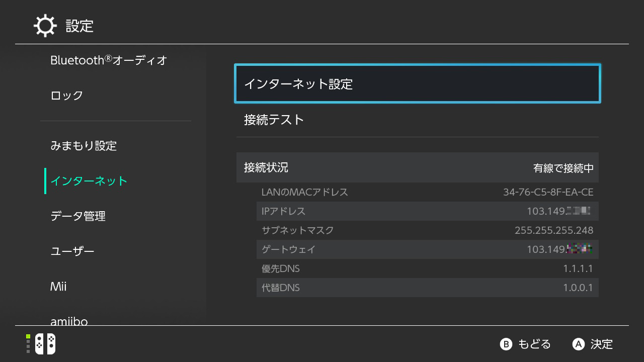Select ロック in the sidebar
644x362 pixels.
(67, 96)
